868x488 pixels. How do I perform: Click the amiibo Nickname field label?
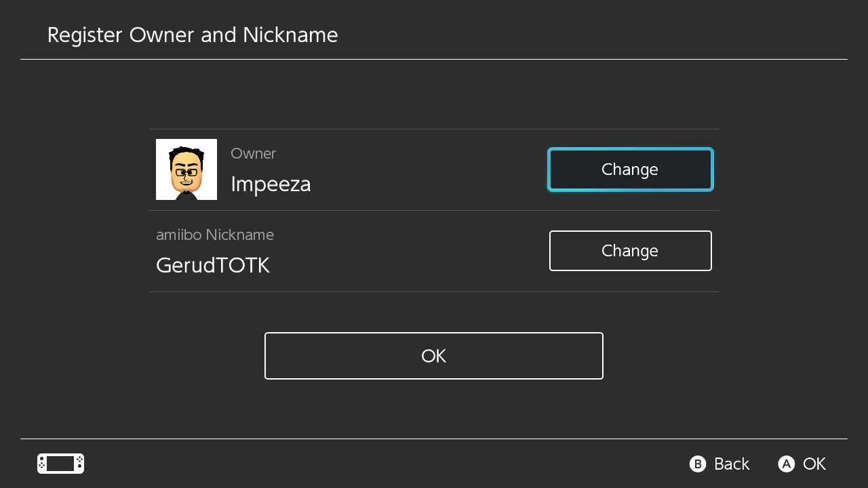tap(215, 235)
